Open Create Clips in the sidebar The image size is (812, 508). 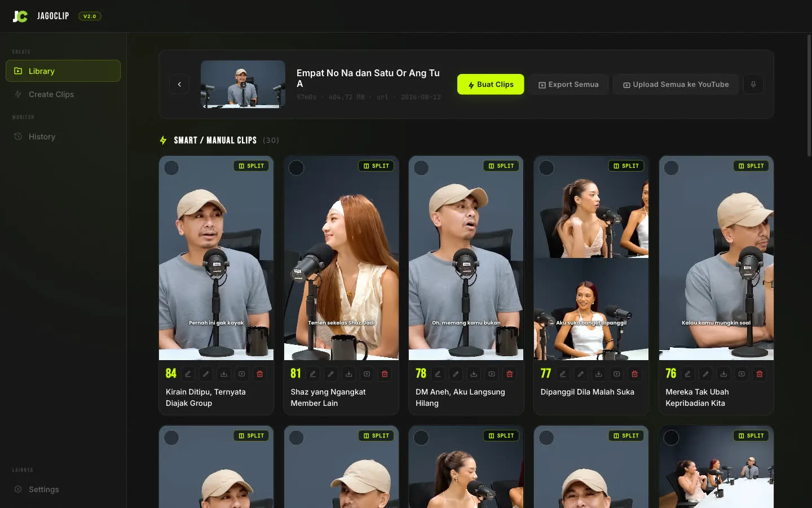tap(63, 94)
